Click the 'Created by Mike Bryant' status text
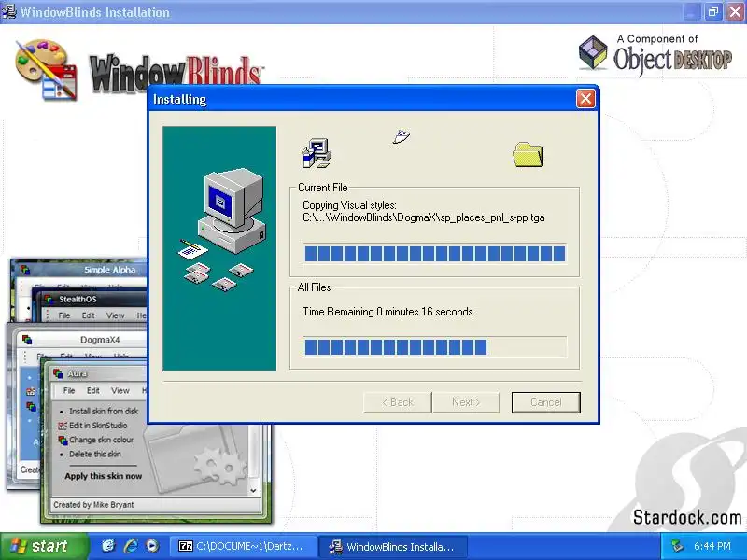Image resolution: width=747 pixels, height=560 pixels. click(93, 505)
